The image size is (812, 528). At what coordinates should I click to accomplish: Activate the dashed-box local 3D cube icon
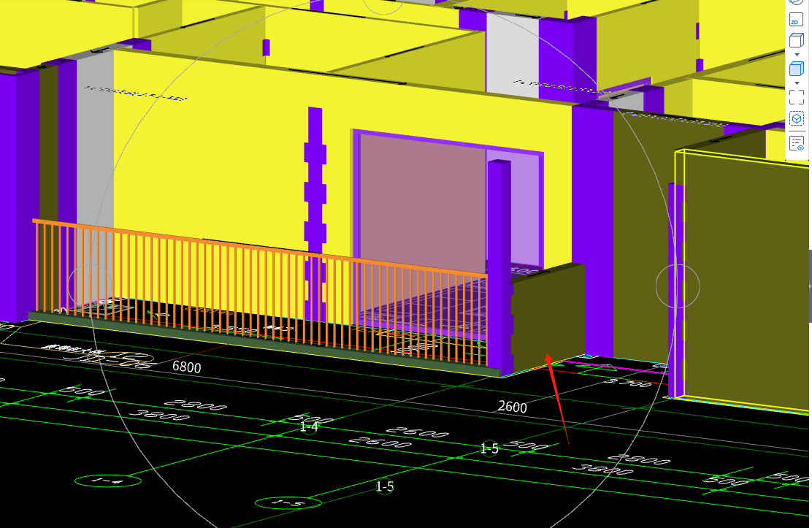point(797,118)
